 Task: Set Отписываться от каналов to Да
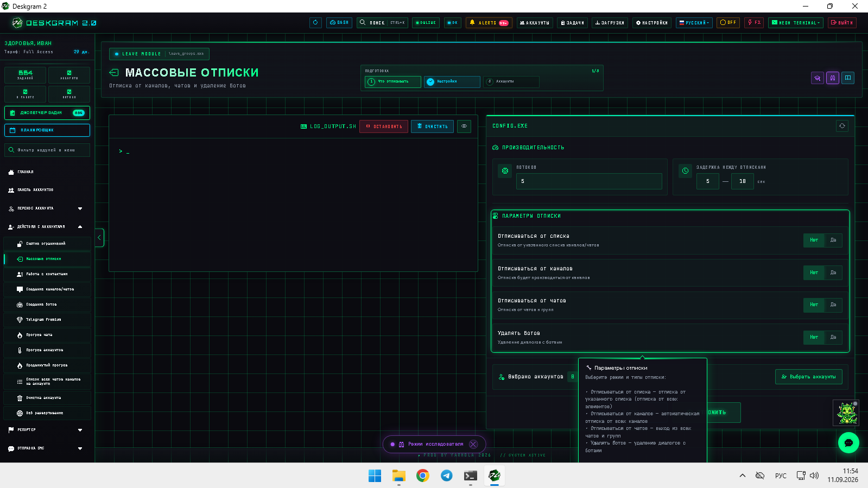coord(833,272)
